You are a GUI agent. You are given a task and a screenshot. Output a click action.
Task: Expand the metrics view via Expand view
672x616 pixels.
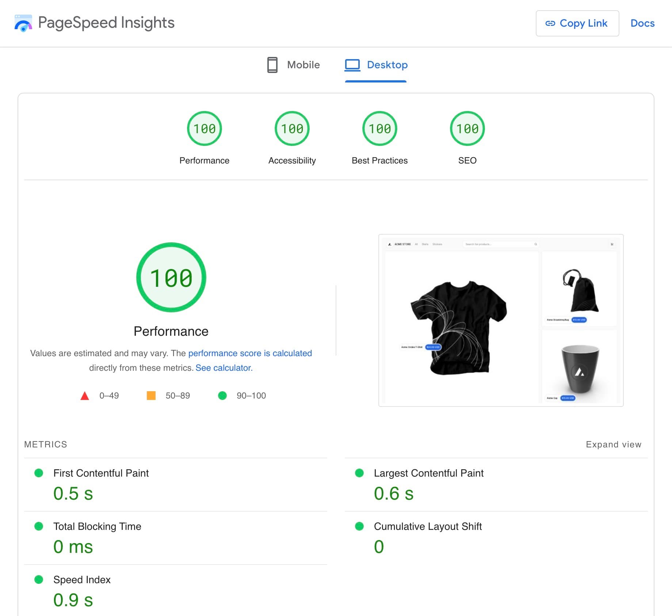click(x=613, y=444)
